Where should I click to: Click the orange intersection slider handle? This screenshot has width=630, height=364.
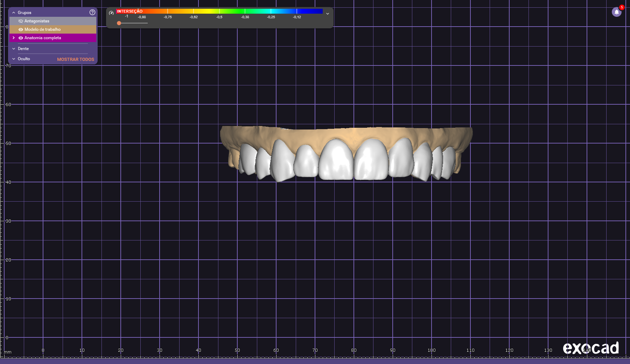(119, 23)
